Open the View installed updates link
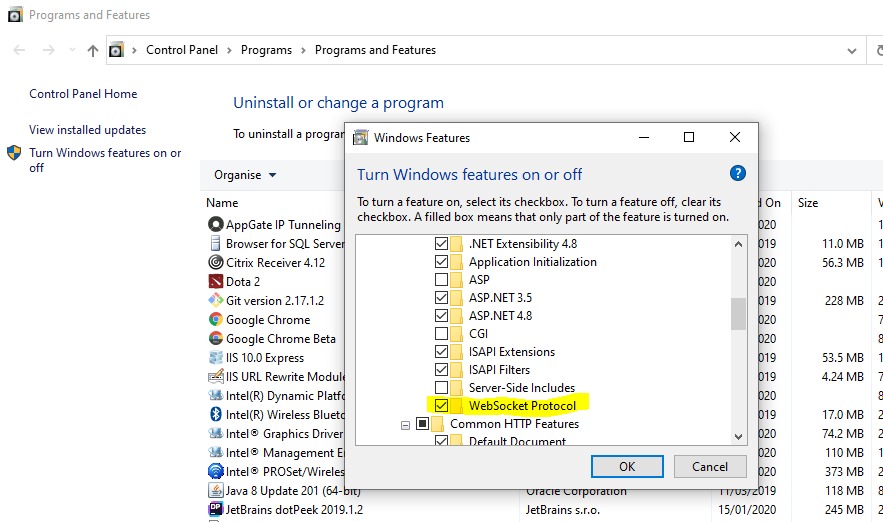Image resolution: width=883 pixels, height=522 pixels. (87, 130)
